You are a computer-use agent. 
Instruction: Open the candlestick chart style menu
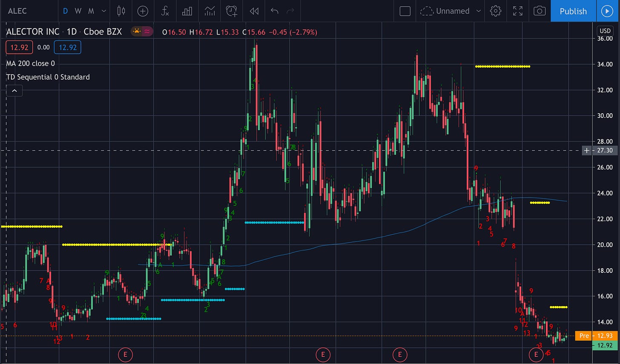(121, 11)
